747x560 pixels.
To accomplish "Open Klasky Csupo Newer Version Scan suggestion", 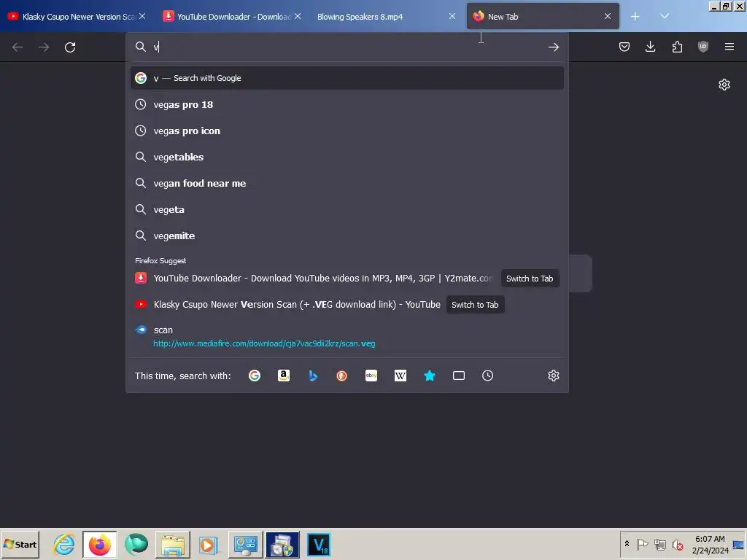I will coord(297,304).
